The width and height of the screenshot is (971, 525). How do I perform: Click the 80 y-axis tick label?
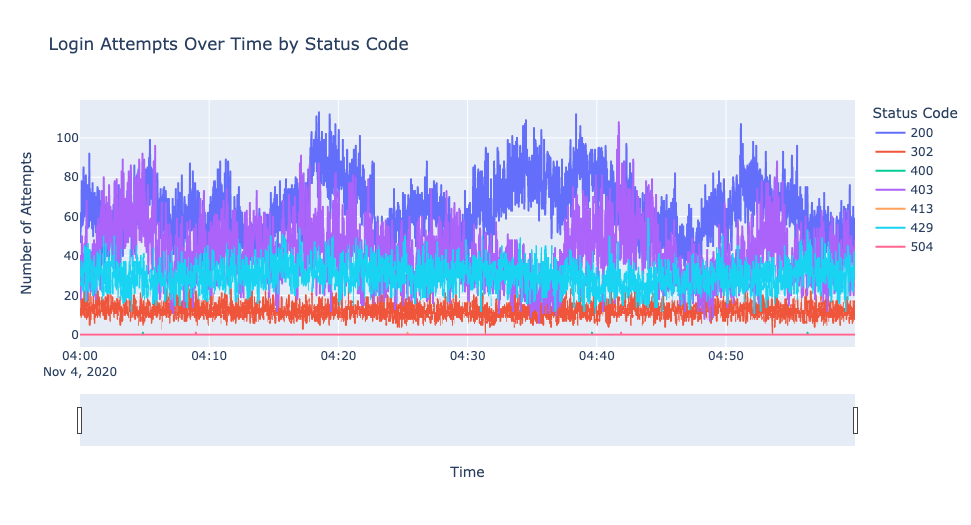pos(71,177)
